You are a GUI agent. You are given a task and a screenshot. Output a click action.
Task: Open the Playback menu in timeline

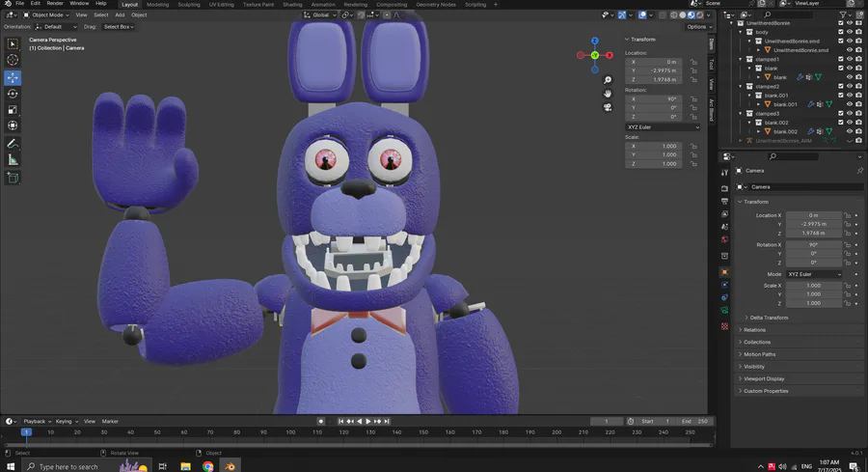tap(37, 422)
